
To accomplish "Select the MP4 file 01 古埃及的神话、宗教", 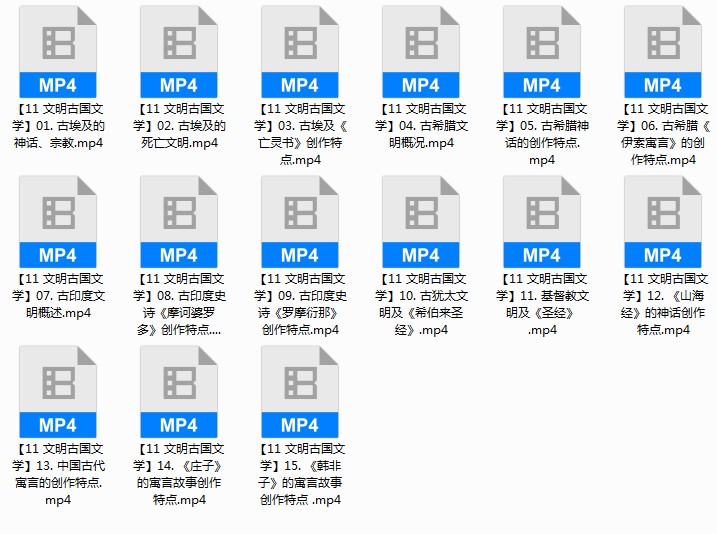I will pyautogui.click(x=58, y=52).
